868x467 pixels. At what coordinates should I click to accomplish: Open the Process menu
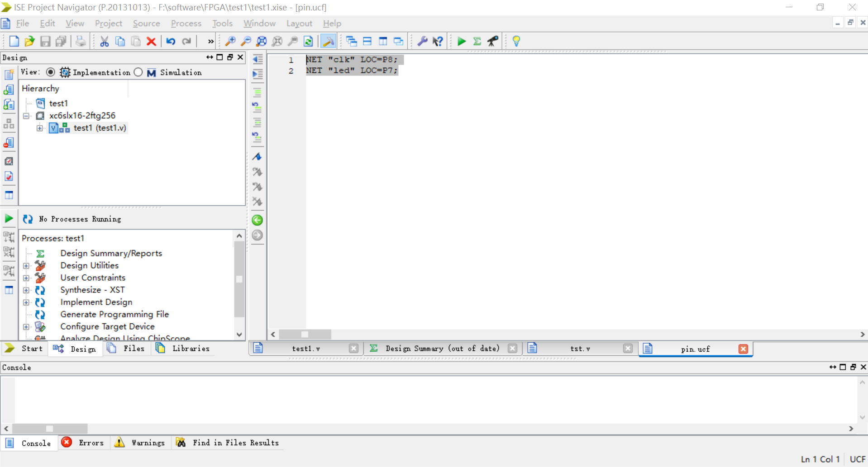(x=186, y=23)
